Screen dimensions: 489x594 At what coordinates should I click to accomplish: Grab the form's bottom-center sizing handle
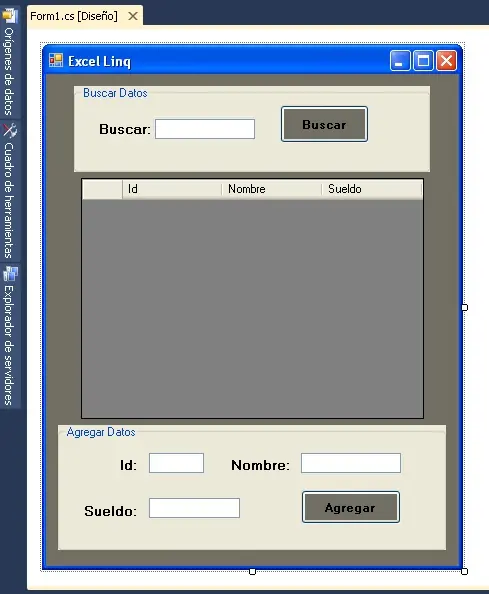point(252,571)
